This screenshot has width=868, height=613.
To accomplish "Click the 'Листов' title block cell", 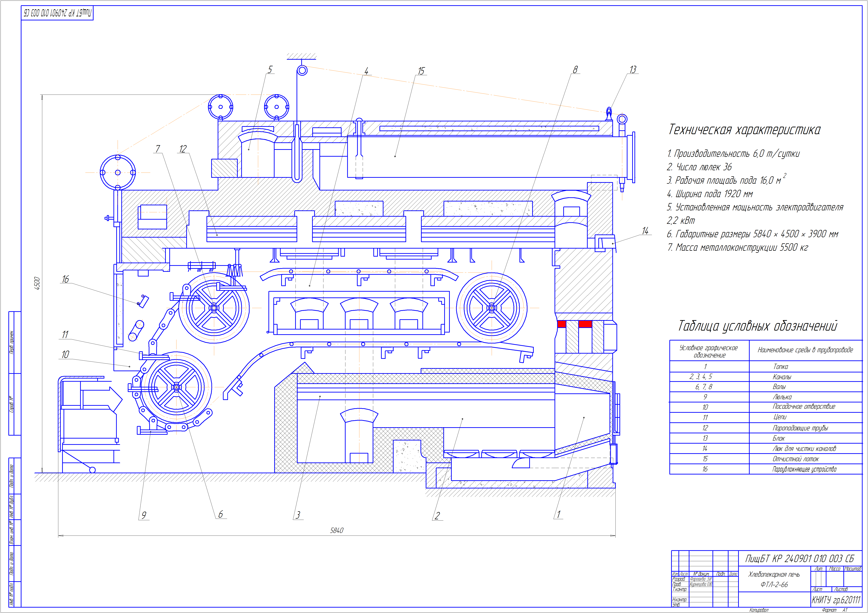I will click(x=841, y=590).
